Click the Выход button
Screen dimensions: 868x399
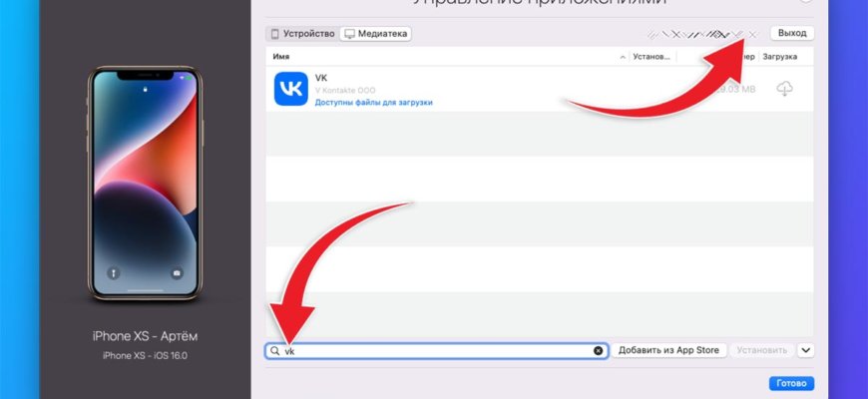coord(792,33)
